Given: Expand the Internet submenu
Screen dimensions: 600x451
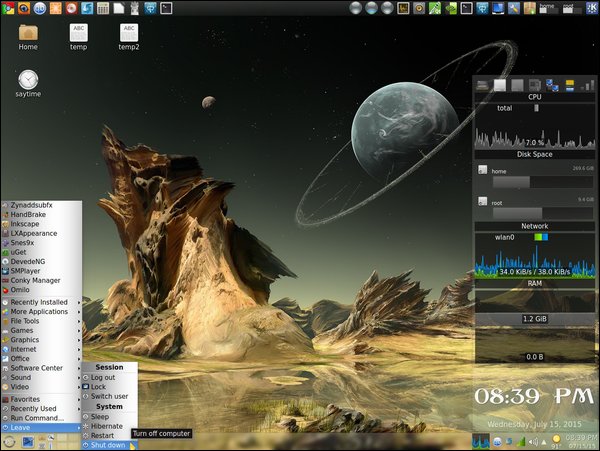Looking at the screenshot, I should [x=41, y=349].
